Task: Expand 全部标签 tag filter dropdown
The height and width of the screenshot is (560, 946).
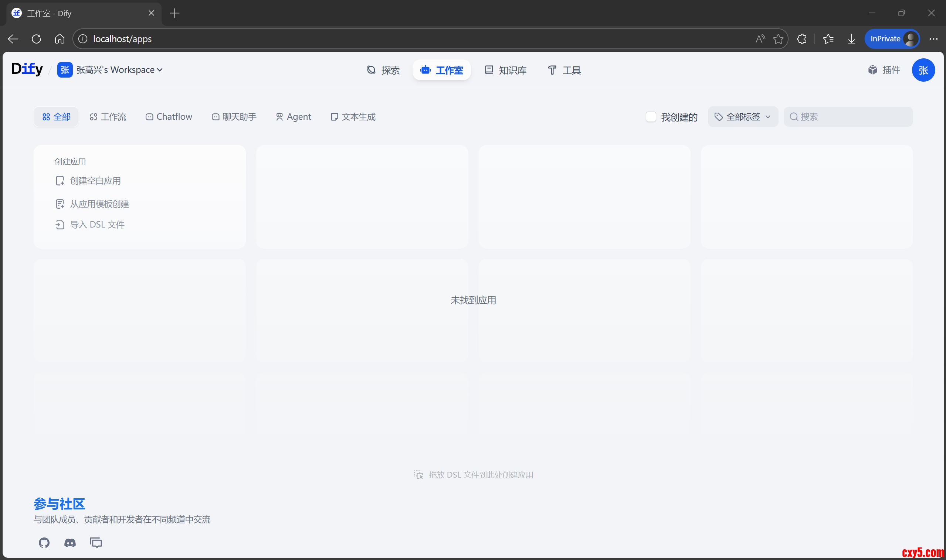Action: coord(742,117)
